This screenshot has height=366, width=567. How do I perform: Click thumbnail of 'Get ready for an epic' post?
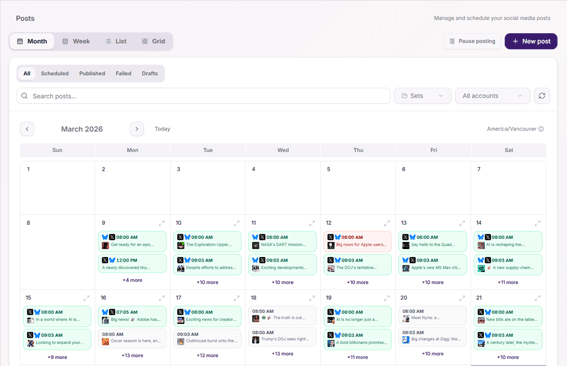coord(105,245)
